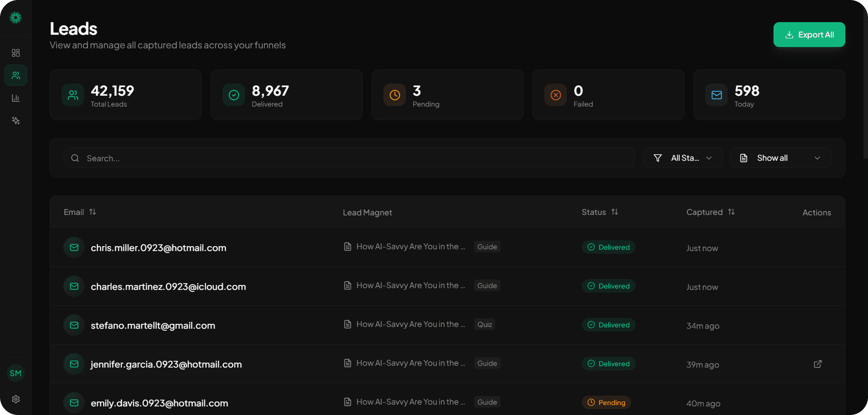Screen dimensions: 868x415
Task: Click the app logo at top left
Action: [15, 17]
